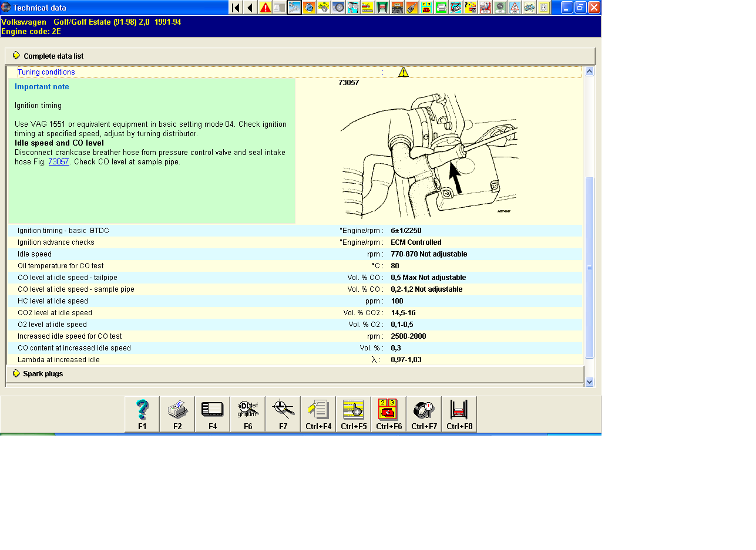Click the 'Important note' heading
The width and height of the screenshot is (756, 550).
pyautogui.click(x=42, y=87)
